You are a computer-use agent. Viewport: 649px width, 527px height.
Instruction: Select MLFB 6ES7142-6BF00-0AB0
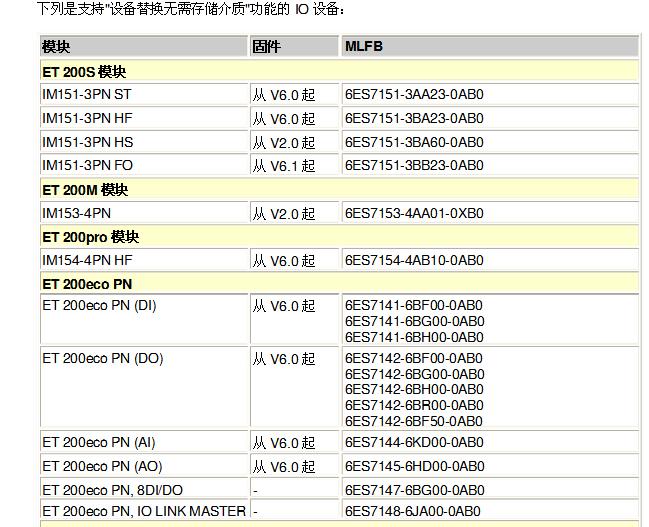click(413, 359)
